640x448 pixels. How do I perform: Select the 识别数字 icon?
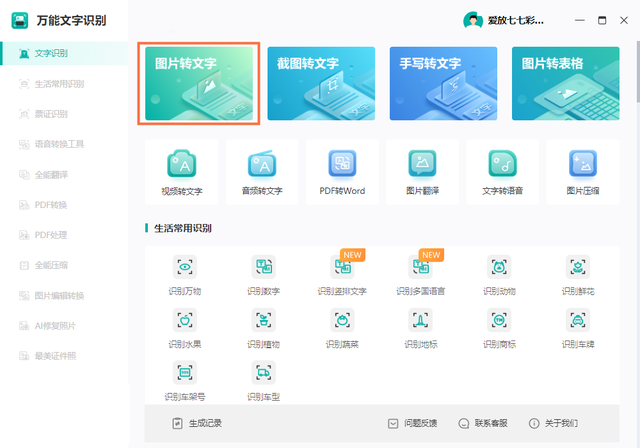pos(264,267)
